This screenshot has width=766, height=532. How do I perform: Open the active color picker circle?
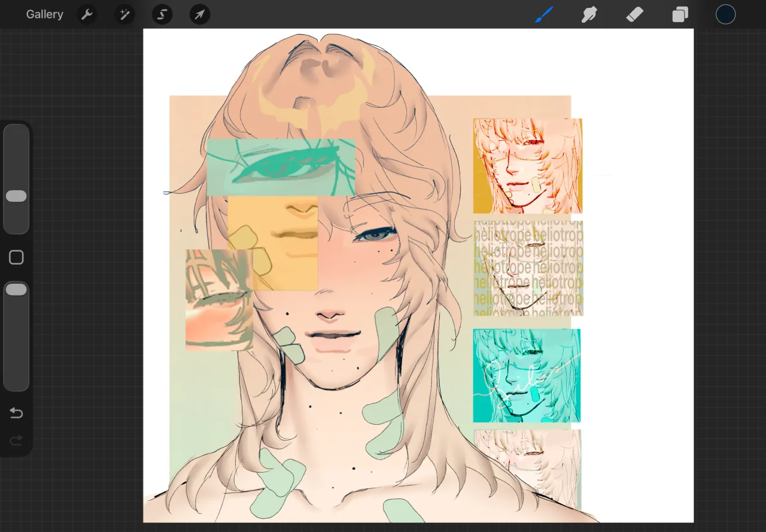pos(725,14)
